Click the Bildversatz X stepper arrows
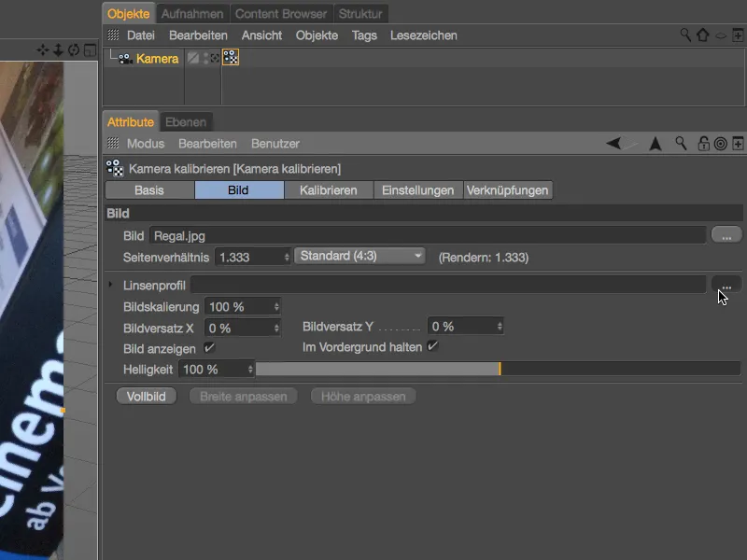Viewport: 747px width, 560px height. pyautogui.click(x=276, y=329)
